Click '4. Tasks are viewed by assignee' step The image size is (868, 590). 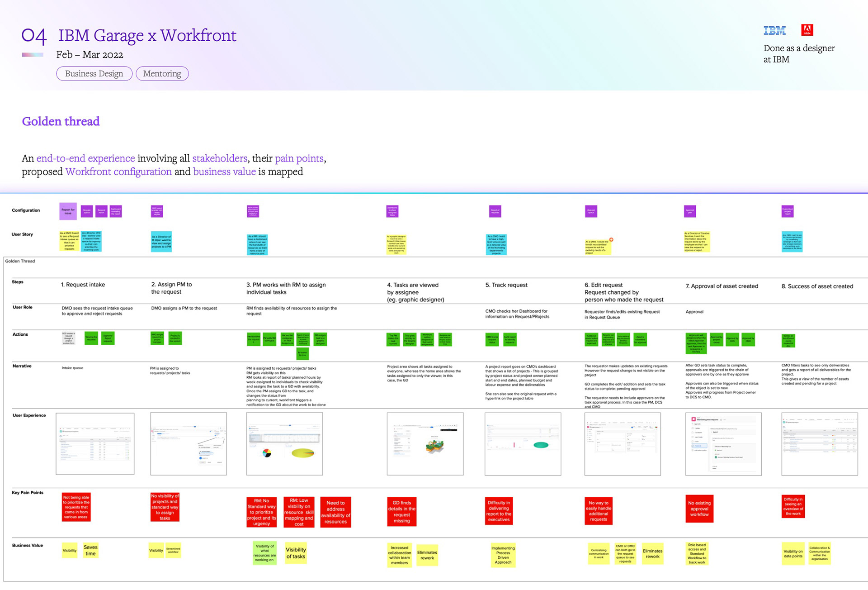tap(415, 292)
